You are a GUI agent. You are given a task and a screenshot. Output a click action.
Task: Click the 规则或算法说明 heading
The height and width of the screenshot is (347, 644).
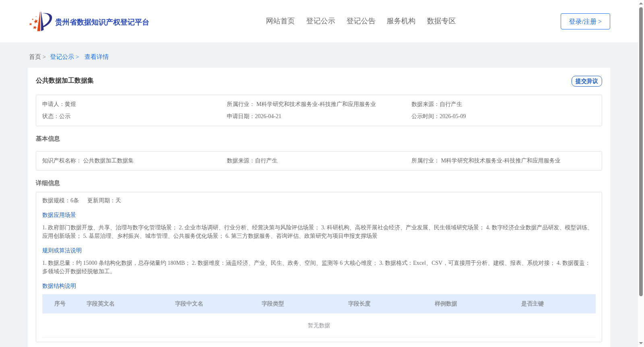pos(62,250)
